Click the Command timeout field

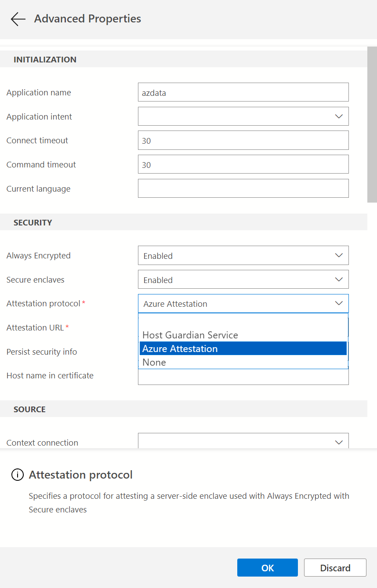tap(243, 164)
